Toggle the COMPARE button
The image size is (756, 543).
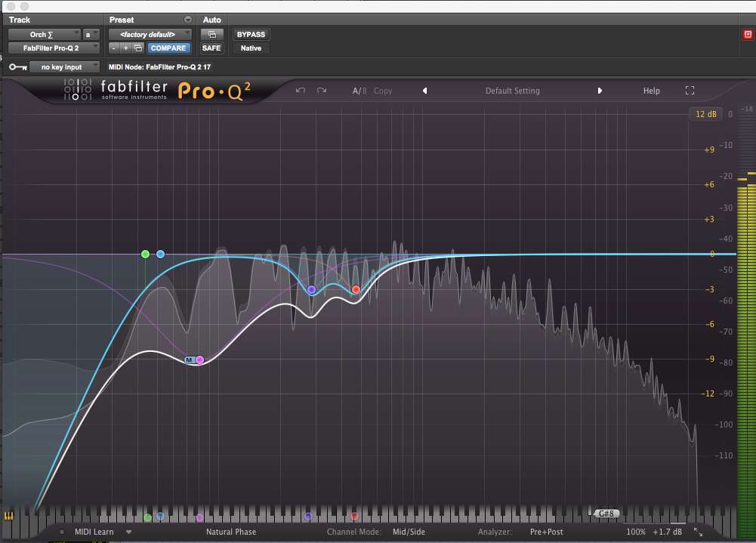pos(168,48)
